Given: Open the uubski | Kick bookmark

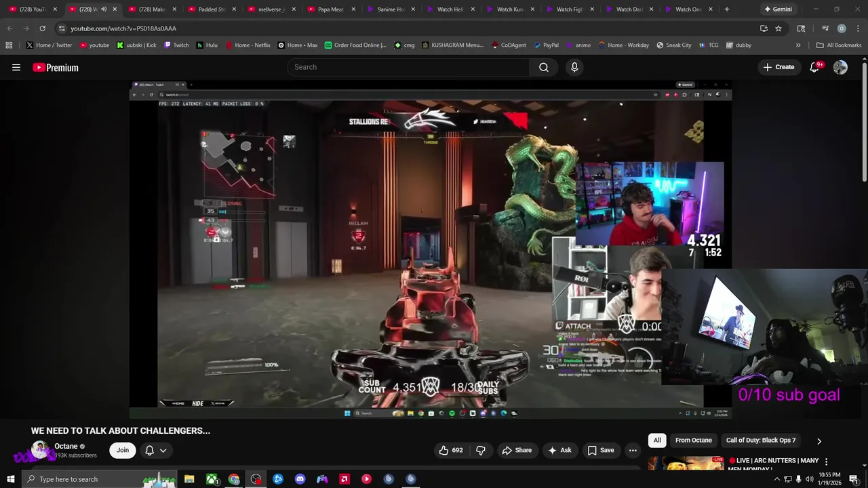Looking at the screenshot, I should click(136, 45).
